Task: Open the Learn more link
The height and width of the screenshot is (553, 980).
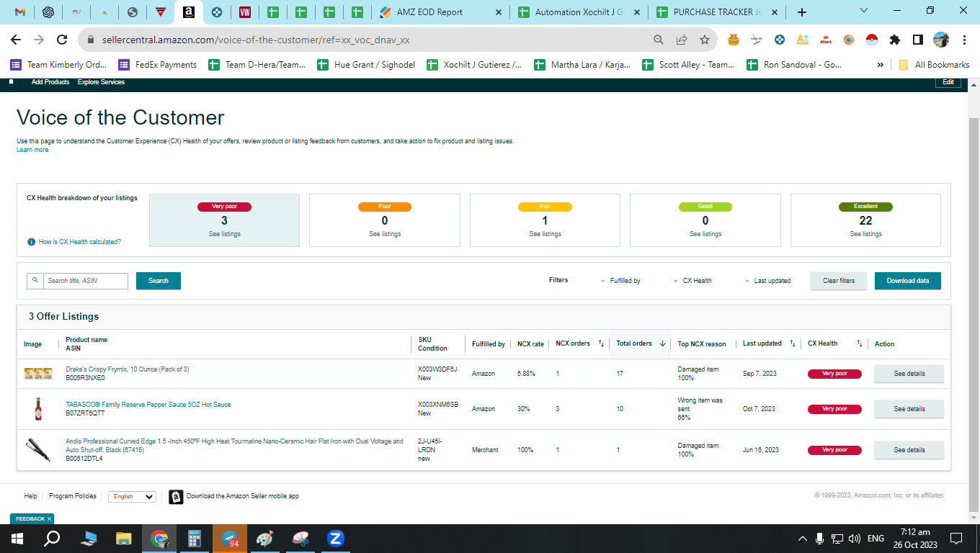Action: (32, 150)
